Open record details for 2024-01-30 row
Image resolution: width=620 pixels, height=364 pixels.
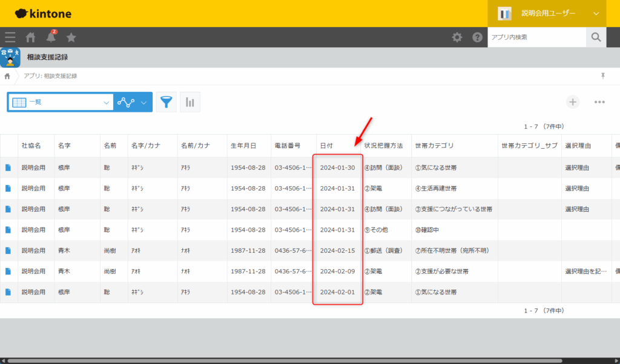(x=8, y=167)
